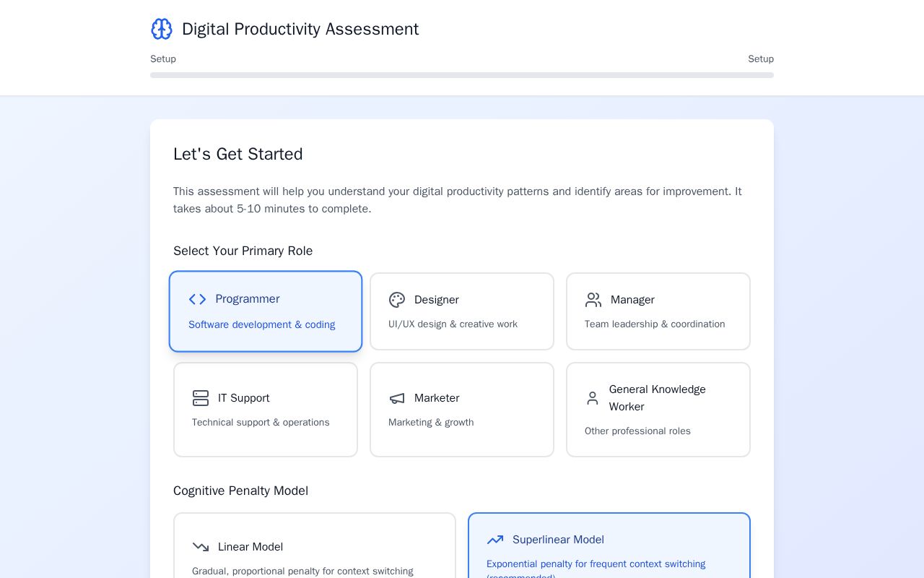Screen dimensions: 924x578
Task: Click the megaphone icon on Marketer card
Action: tap(397, 398)
